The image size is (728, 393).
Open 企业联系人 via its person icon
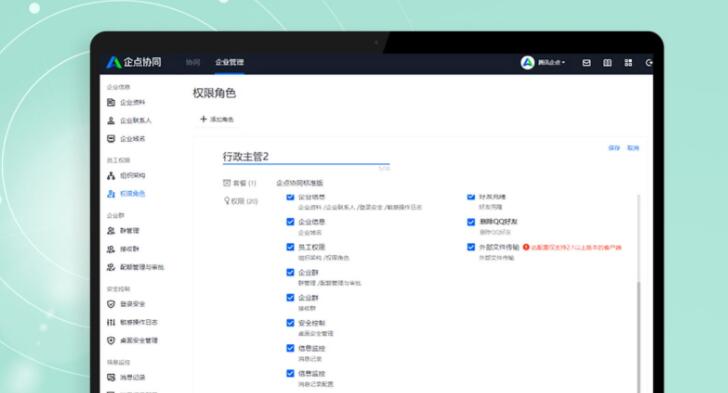pos(111,121)
